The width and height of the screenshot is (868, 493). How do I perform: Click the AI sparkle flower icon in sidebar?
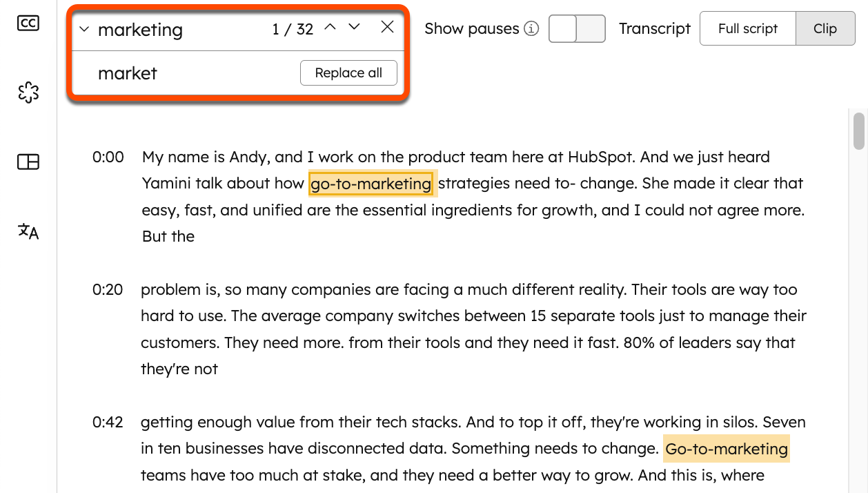tap(28, 93)
